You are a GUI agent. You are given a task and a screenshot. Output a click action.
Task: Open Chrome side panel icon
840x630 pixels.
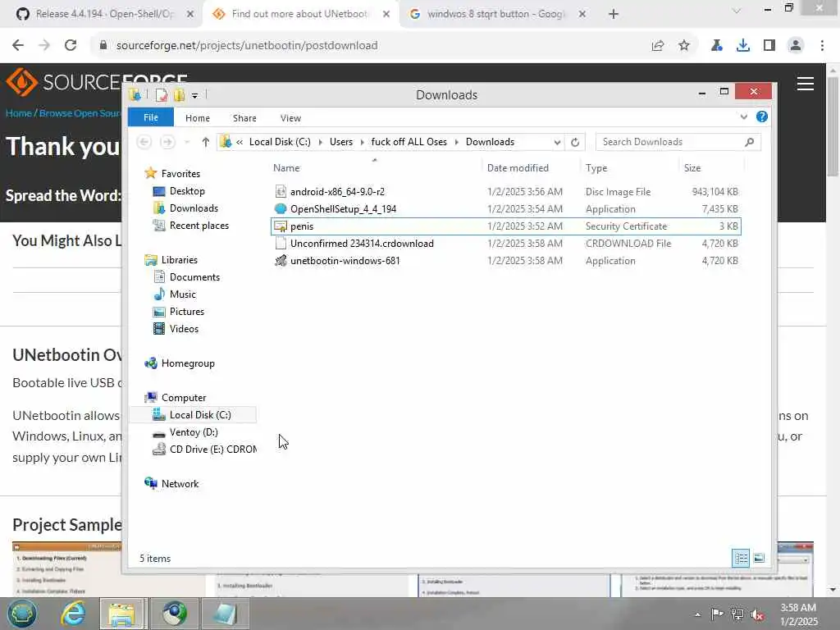click(x=769, y=46)
